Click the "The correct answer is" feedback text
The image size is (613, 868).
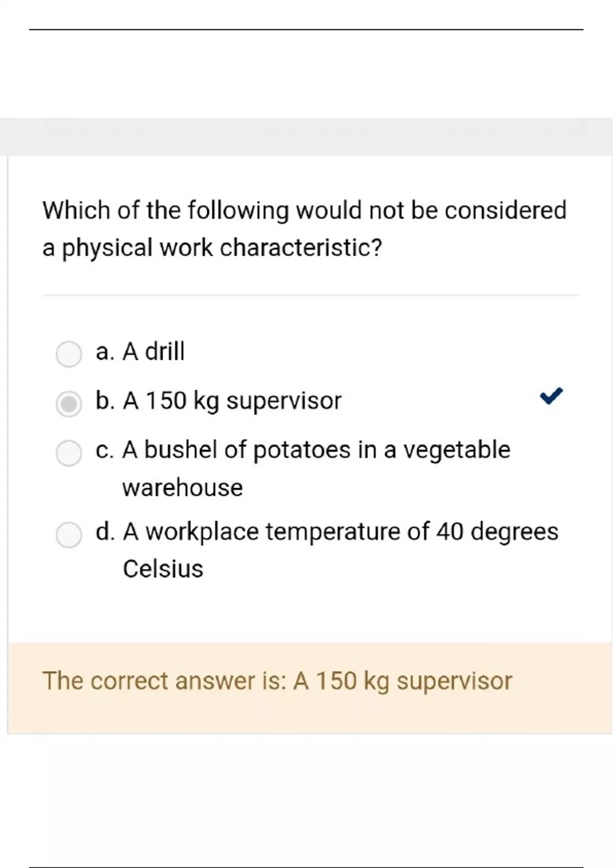click(x=277, y=681)
